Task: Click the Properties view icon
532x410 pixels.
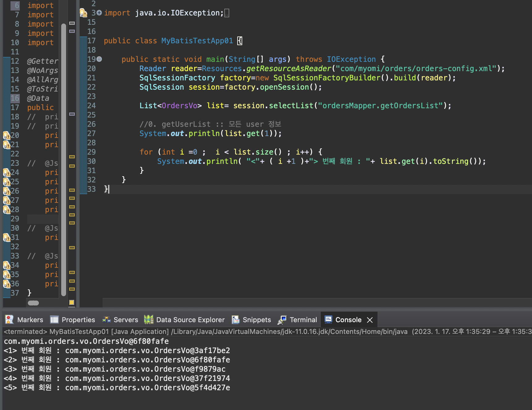Action: [x=54, y=319]
